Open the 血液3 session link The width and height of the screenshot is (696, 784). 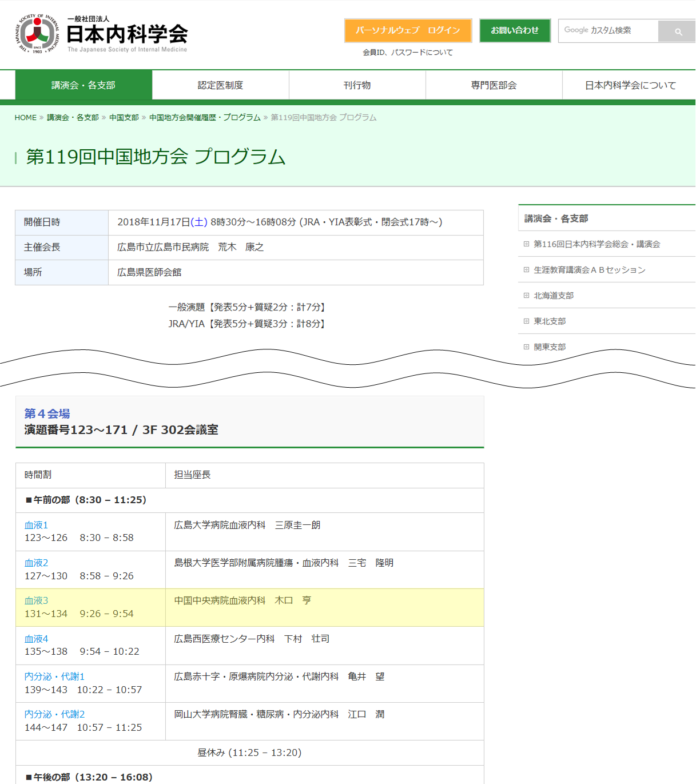tap(37, 600)
